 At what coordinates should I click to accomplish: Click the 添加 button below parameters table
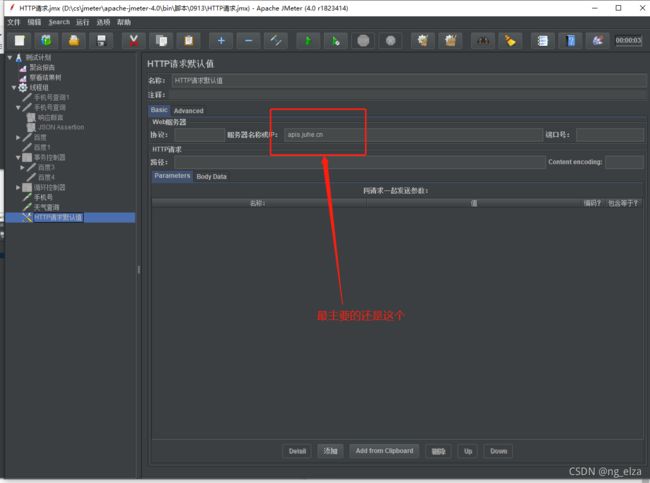pos(330,451)
